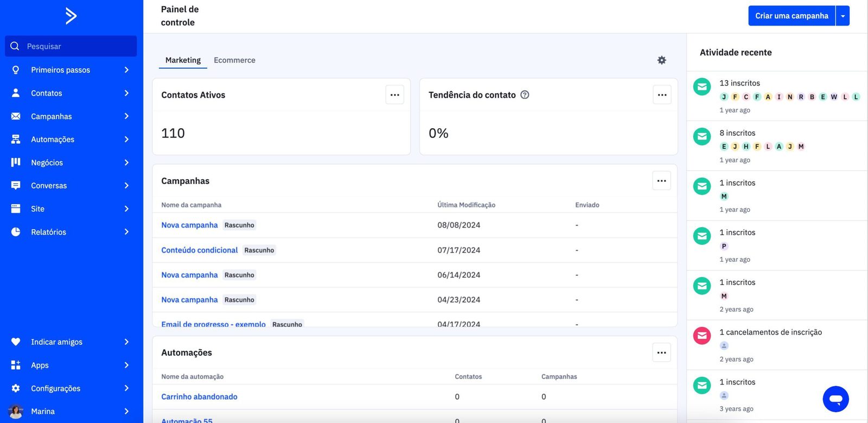Viewport: 868px width, 423px height.
Task: Click the ActiveCampaign logo icon
Action: pos(71,16)
